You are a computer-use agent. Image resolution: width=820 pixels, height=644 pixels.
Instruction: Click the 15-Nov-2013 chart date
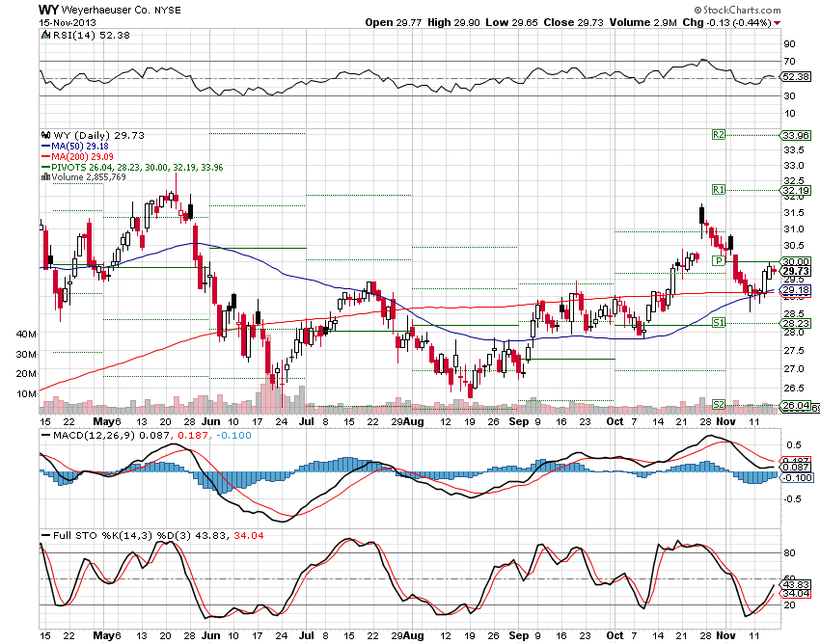coord(68,22)
